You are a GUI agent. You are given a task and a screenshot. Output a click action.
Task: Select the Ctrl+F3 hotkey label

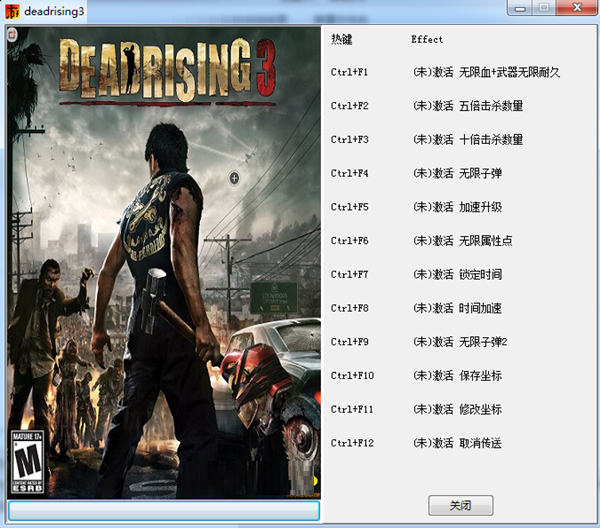349,139
